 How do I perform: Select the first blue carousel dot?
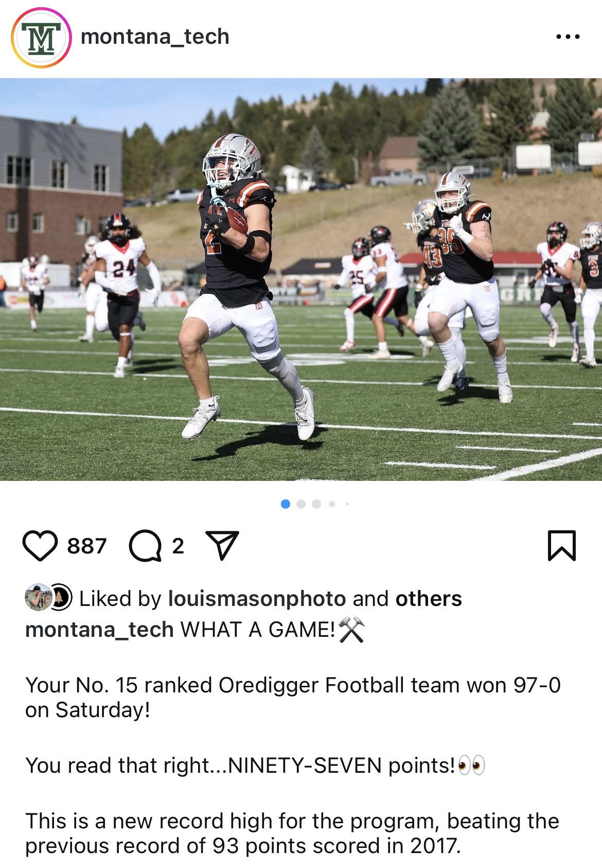click(x=286, y=504)
